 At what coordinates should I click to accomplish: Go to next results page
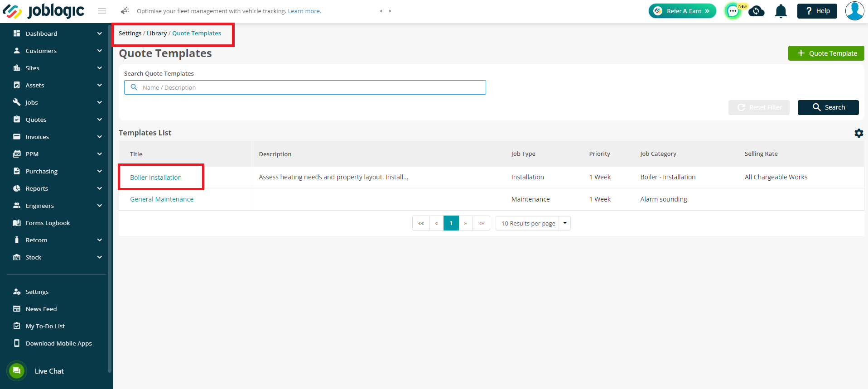click(x=466, y=223)
